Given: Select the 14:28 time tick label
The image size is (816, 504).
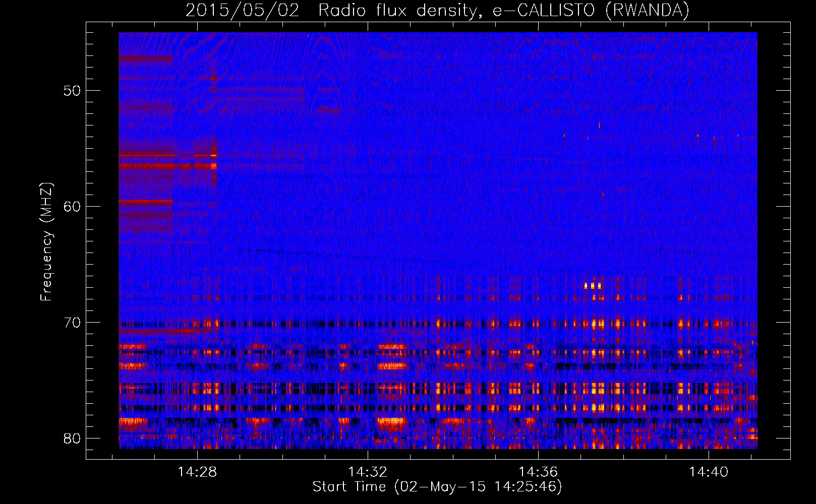Looking at the screenshot, I should pos(198,472).
